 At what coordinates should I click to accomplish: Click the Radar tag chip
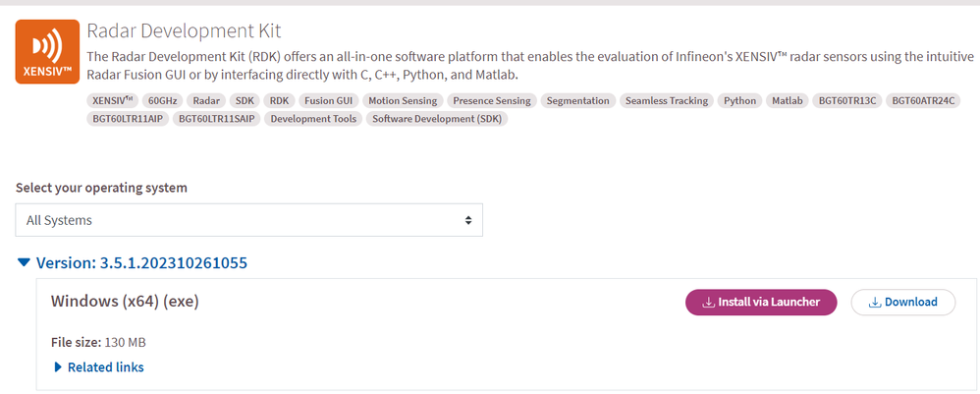coord(205,100)
